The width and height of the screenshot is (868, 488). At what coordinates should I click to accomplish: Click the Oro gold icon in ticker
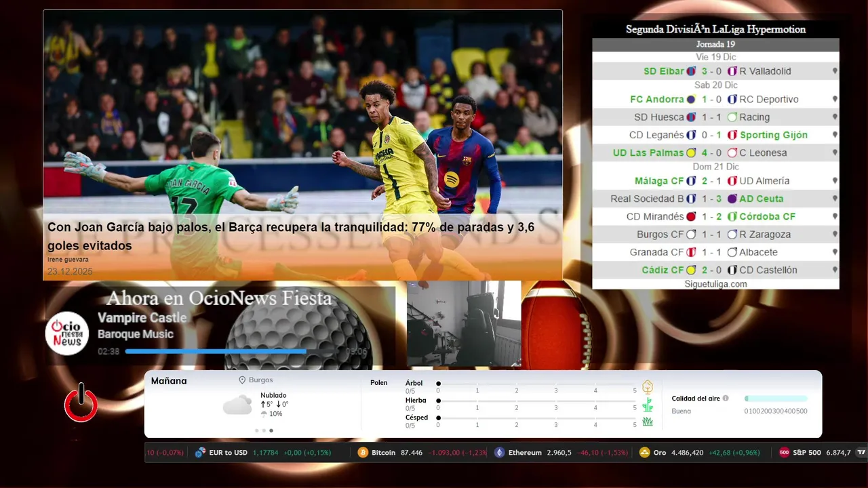[x=645, y=453]
